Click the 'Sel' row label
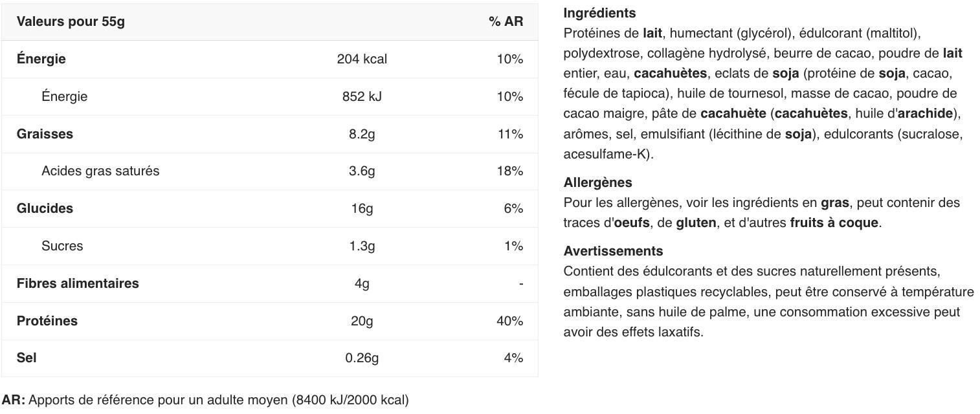The image size is (980, 414). pyautogui.click(x=27, y=358)
